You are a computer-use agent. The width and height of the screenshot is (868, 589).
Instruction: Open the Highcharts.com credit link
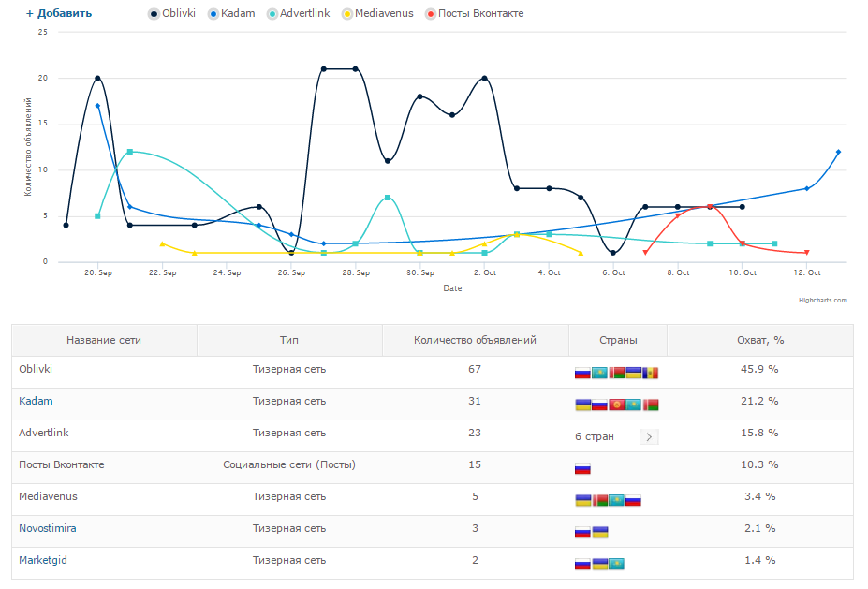click(x=823, y=300)
